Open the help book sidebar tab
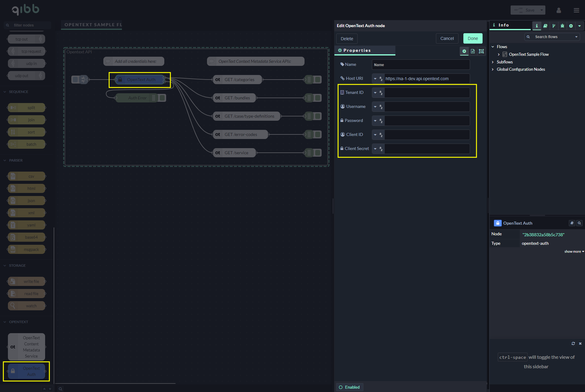585x392 pixels. coord(545,26)
